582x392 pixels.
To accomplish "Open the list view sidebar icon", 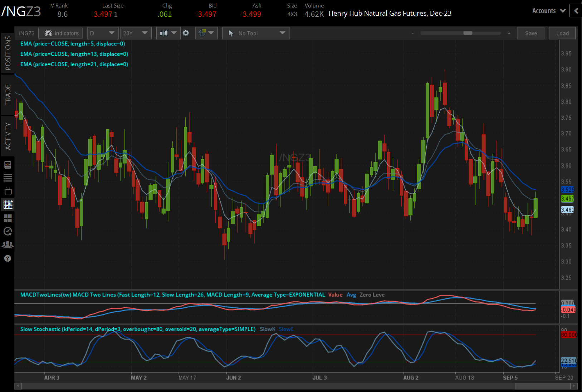I will [x=8, y=178].
